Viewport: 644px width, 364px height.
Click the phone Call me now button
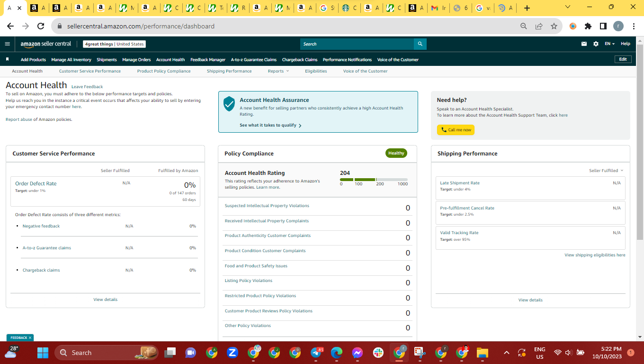[x=456, y=130]
